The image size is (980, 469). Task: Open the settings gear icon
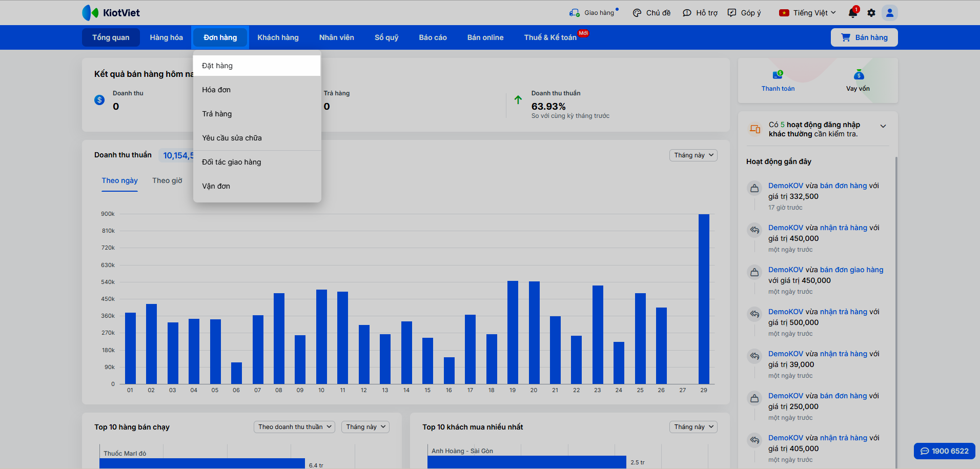pyautogui.click(x=871, y=13)
